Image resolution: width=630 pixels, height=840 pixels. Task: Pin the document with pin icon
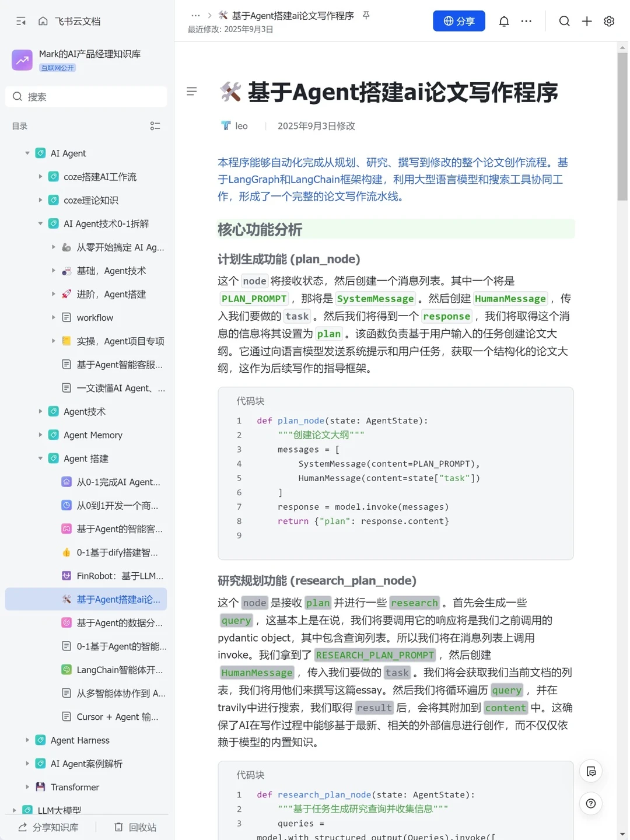pos(366,16)
